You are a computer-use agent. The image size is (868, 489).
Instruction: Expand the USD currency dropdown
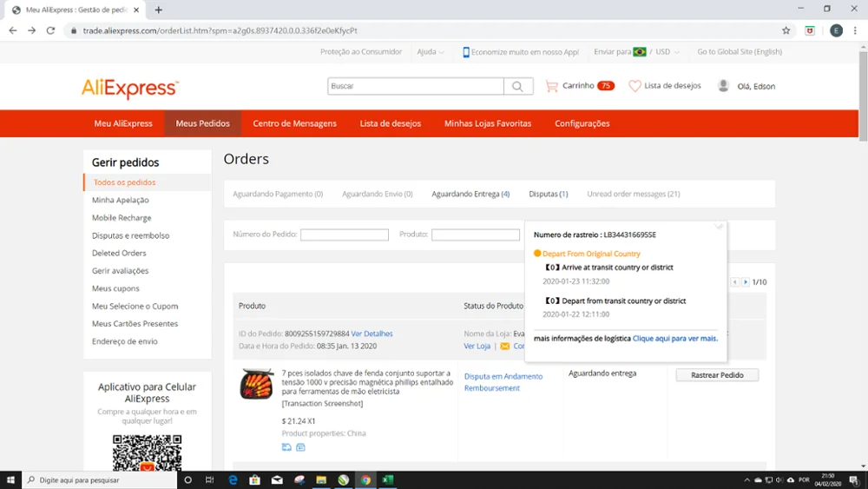[667, 52]
